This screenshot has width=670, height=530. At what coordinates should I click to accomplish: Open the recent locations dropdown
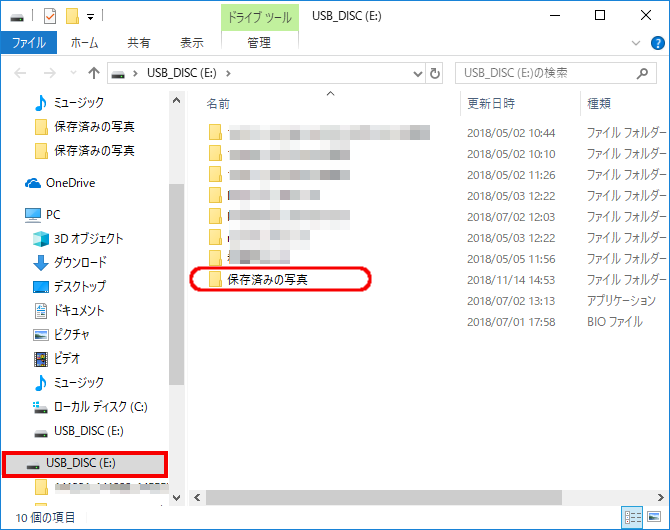[73, 73]
